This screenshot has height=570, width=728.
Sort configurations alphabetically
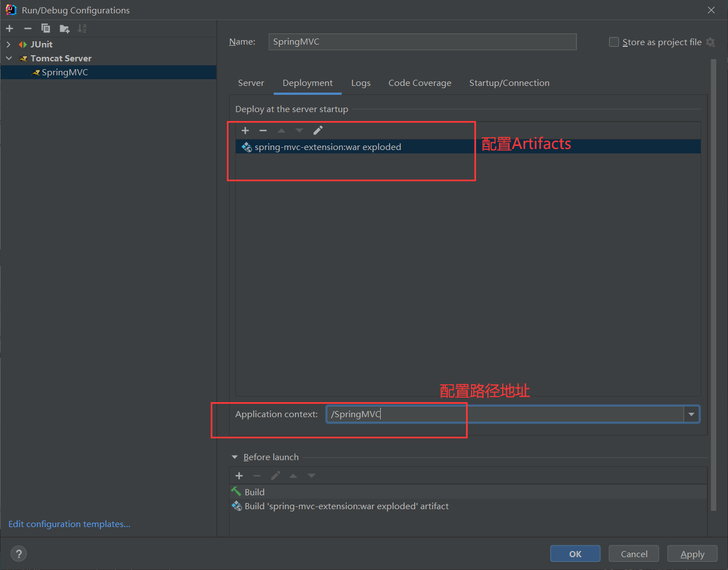click(82, 28)
